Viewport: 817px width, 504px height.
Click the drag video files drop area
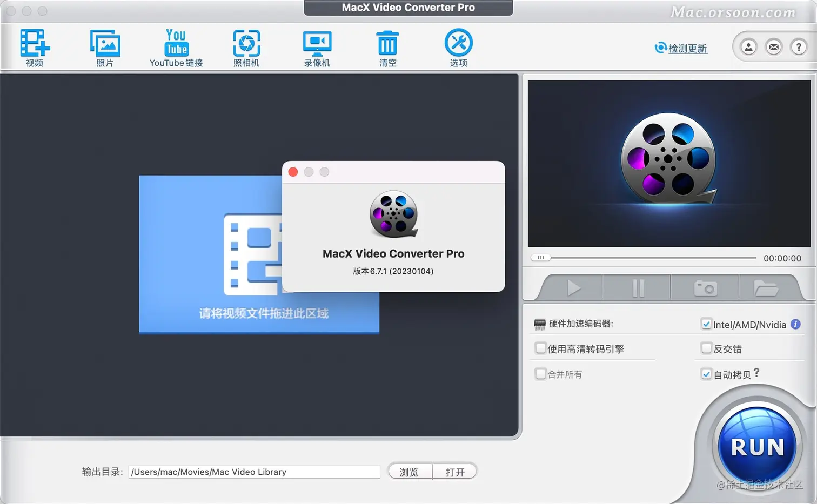tap(259, 254)
